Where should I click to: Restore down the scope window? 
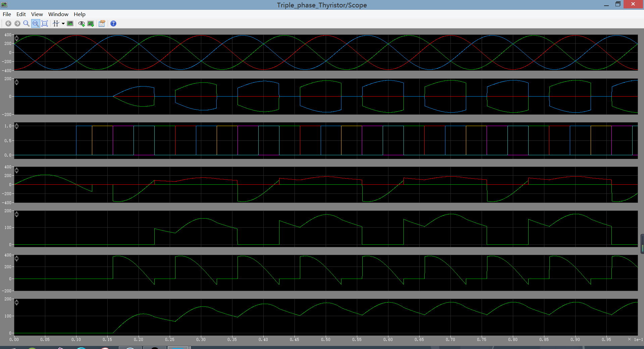point(618,4)
